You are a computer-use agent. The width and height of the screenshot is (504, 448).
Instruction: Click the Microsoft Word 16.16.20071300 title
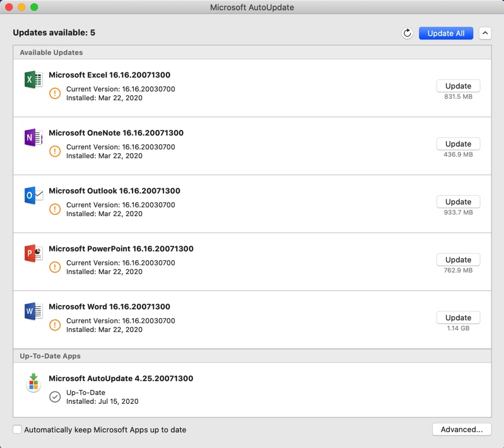[x=109, y=306]
